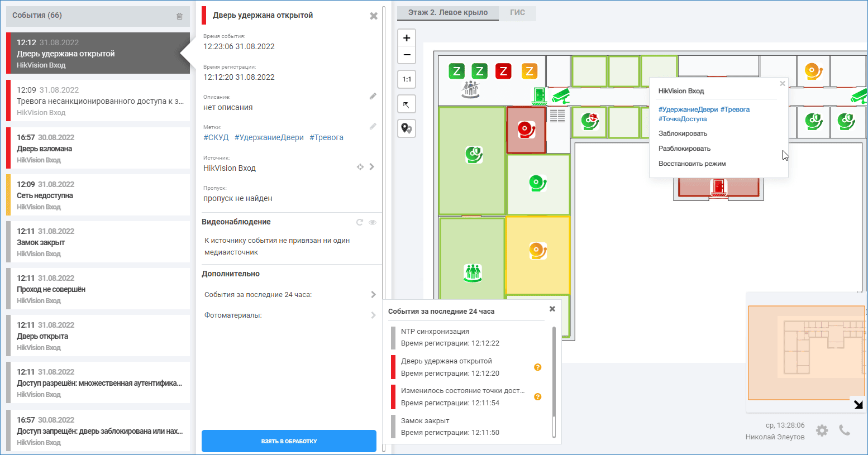Click the map marker location icon

407,128
